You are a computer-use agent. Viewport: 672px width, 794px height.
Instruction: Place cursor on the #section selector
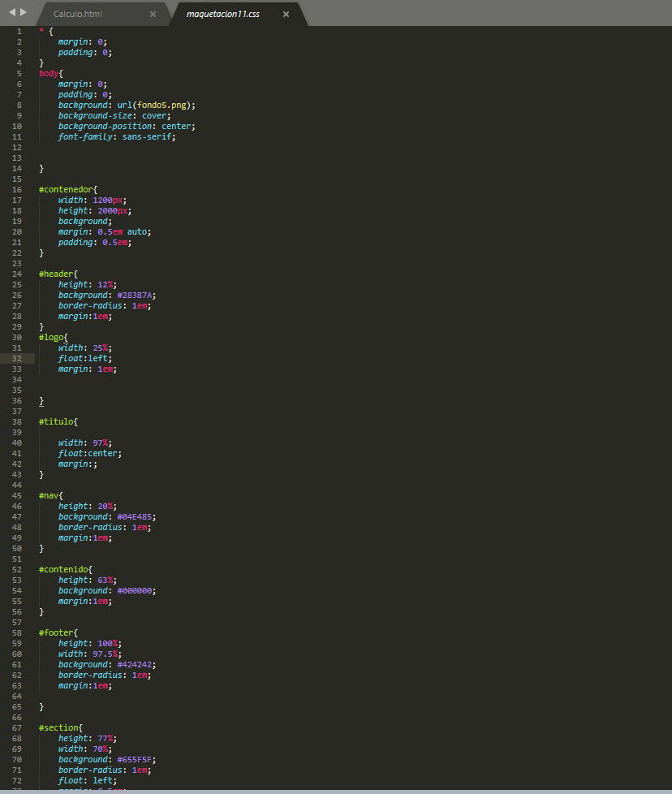(x=60, y=727)
